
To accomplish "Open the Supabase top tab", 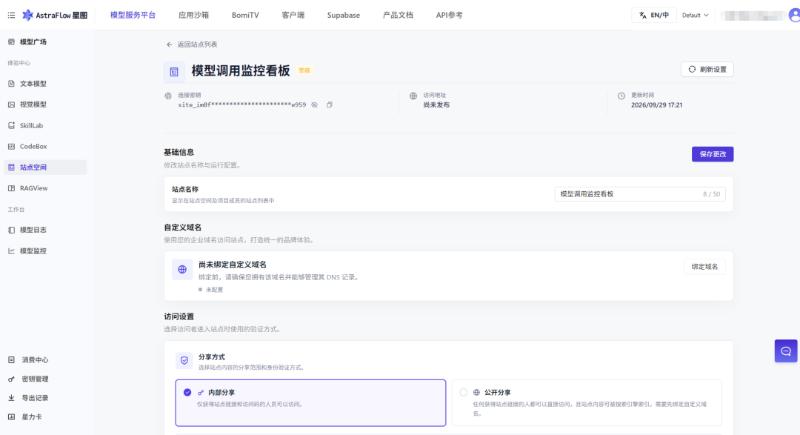I will point(343,15).
